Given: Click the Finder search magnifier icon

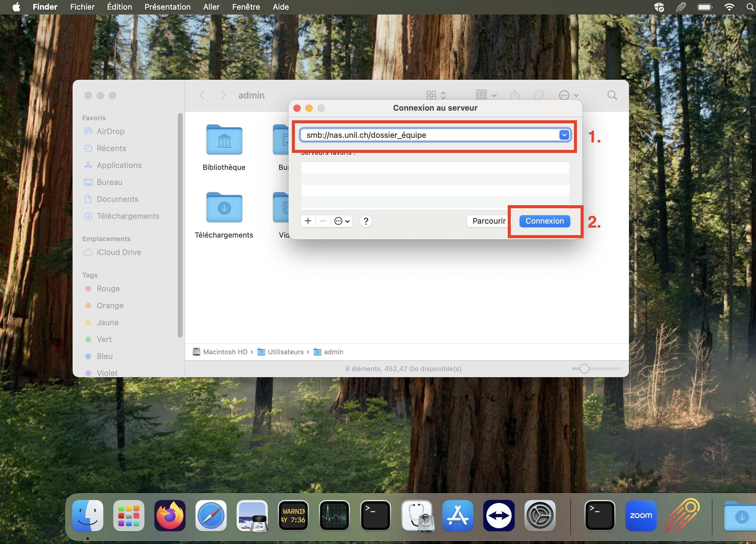Looking at the screenshot, I should click(x=612, y=95).
